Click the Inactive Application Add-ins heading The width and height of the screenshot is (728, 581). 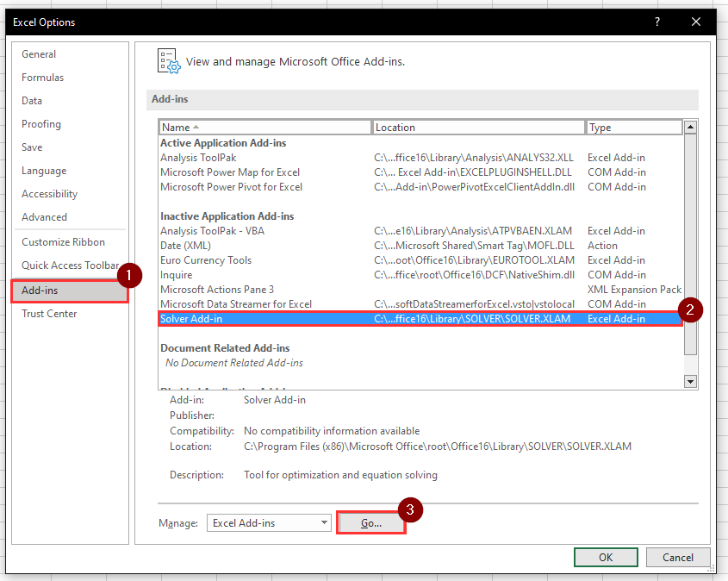tap(227, 216)
